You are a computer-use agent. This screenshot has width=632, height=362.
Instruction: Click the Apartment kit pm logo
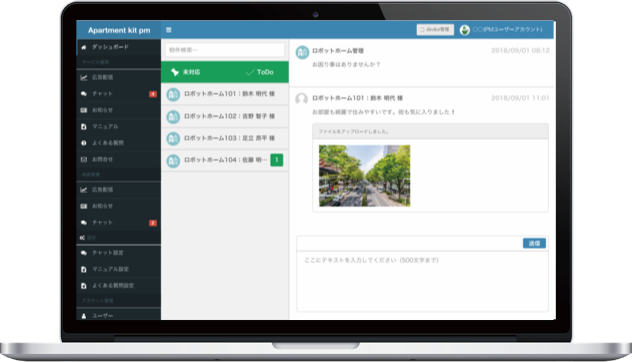coord(119,30)
